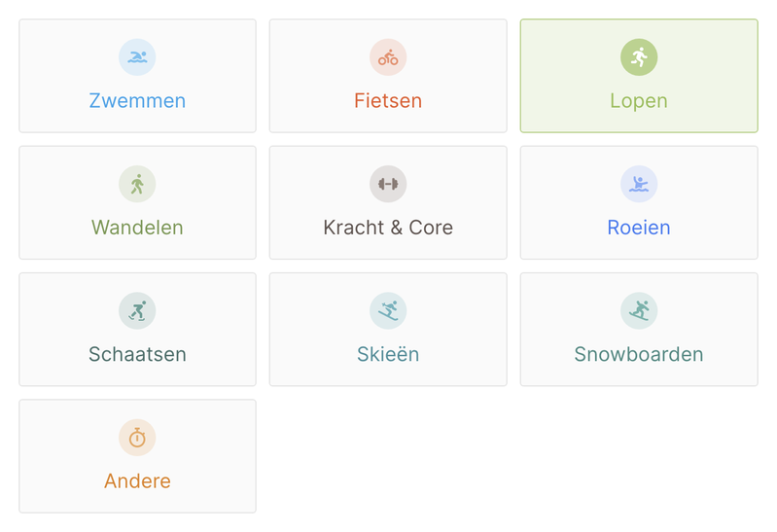Click the swimmer icon

click(137, 57)
